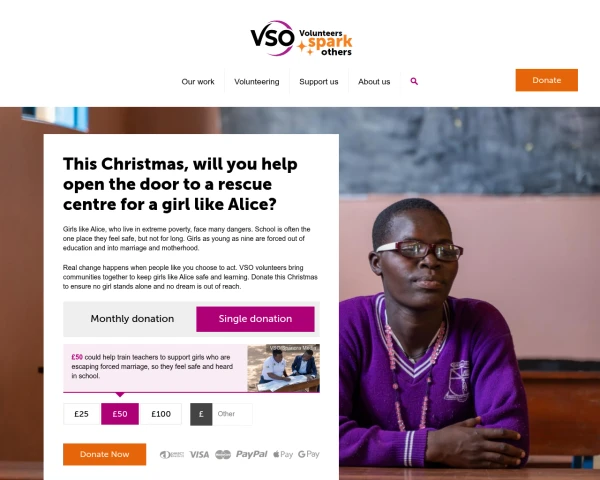
Task: Open the Support us menu
Action: coord(319,82)
